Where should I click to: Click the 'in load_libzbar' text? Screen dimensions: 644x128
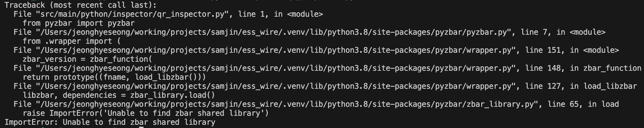tap(603, 86)
